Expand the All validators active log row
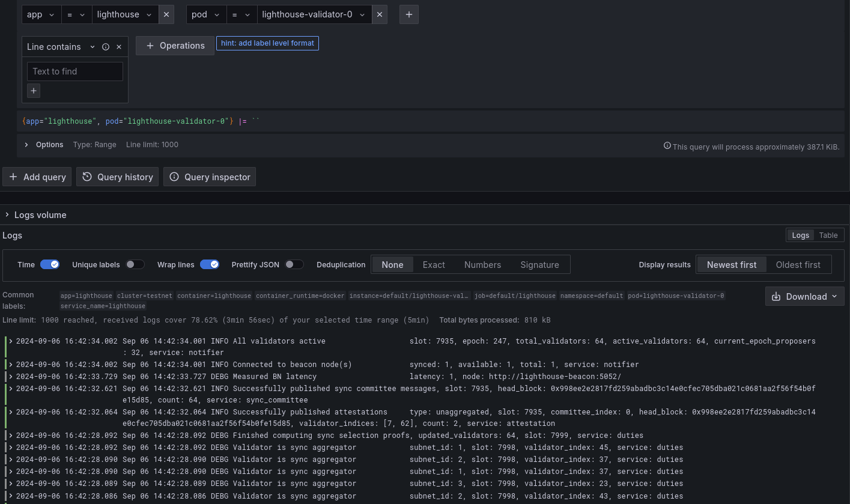 click(x=11, y=341)
